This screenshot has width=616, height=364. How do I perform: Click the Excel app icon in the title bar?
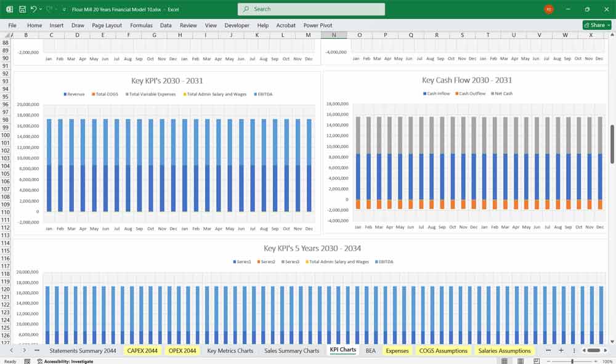pyautogui.click(x=8, y=9)
